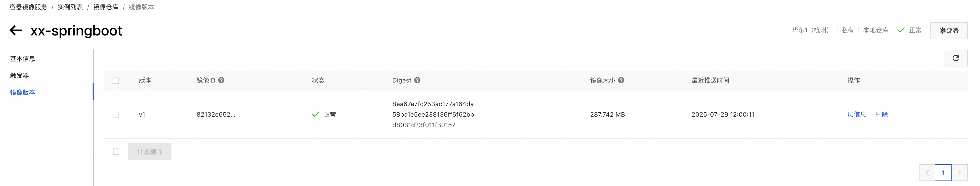Viewport: 980px width, 186px height.
Task: Toggle the select-all checkbox in table header
Action: pyautogui.click(x=116, y=81)
